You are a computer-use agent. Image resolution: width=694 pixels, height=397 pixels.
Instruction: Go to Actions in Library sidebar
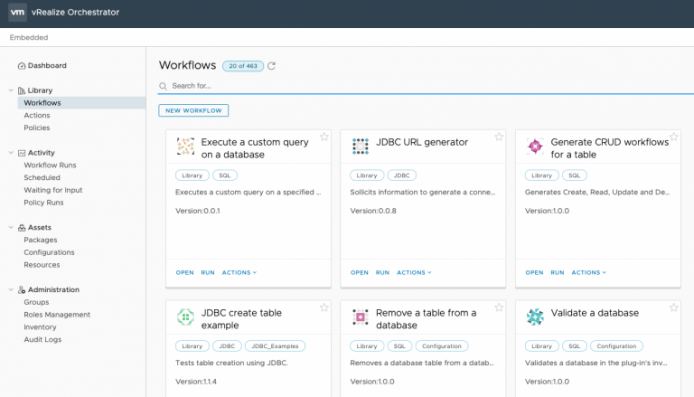37,115
